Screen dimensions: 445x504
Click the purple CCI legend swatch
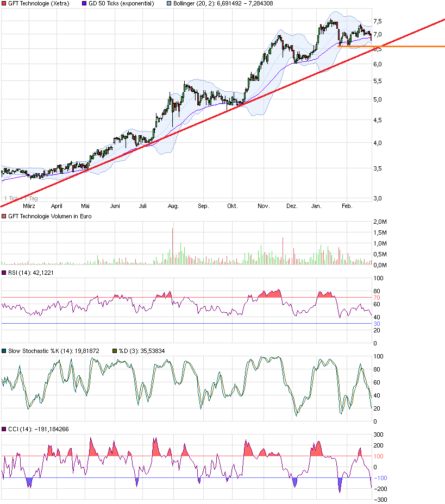[x=4, y=429]
